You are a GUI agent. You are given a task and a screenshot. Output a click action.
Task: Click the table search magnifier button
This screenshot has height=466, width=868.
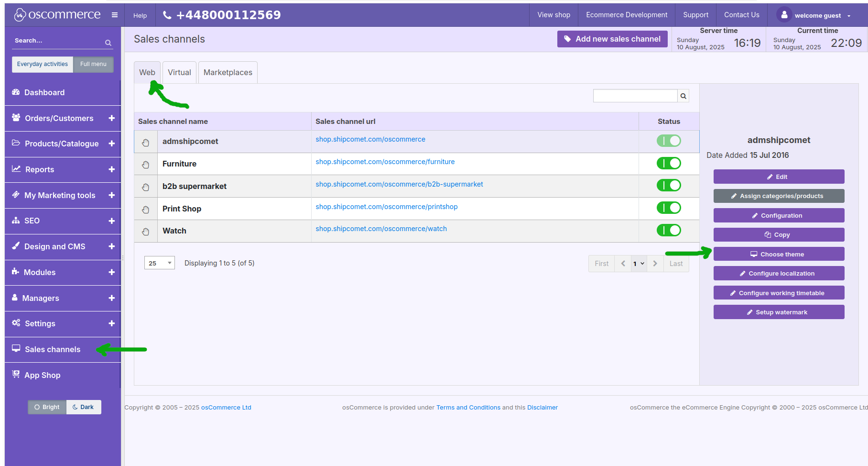[x=683, y=96]
